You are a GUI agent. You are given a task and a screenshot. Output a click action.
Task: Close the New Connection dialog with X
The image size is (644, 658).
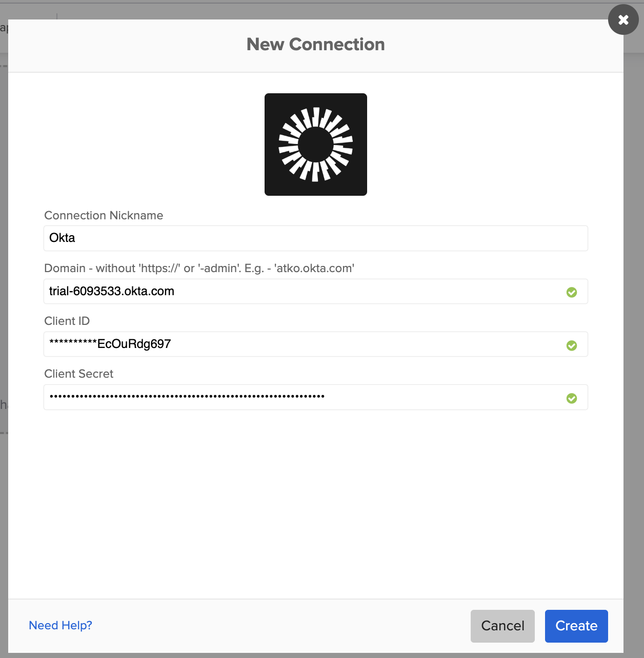[x=623, y=20]
